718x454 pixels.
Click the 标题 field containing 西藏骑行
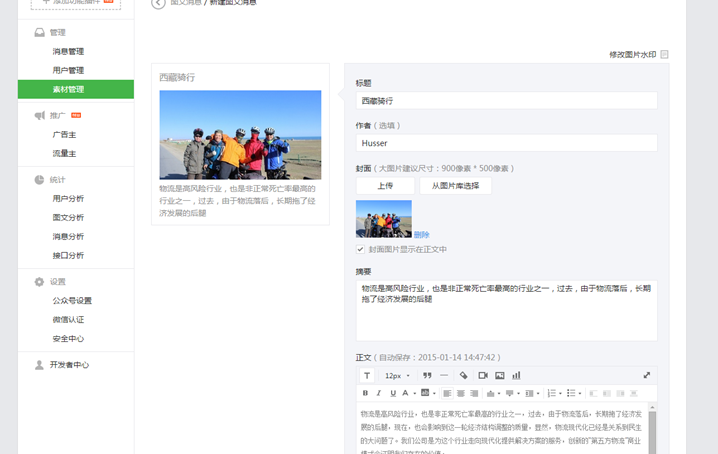[506, 100]
